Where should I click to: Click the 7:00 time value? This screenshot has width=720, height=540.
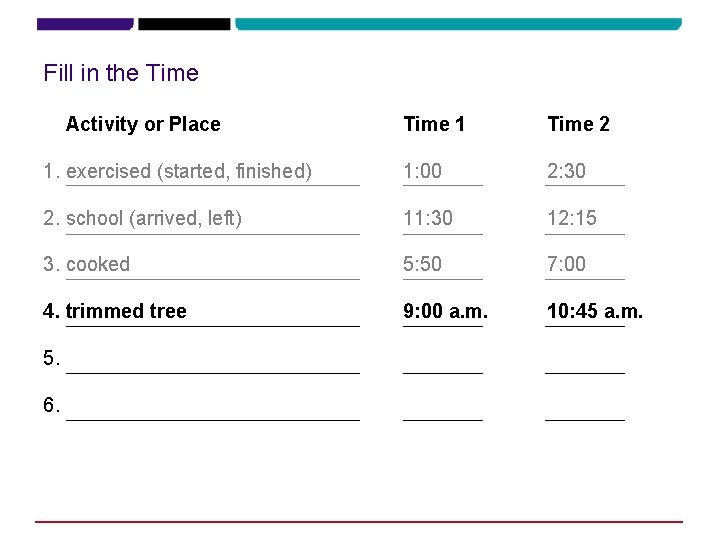coord(566,264)
